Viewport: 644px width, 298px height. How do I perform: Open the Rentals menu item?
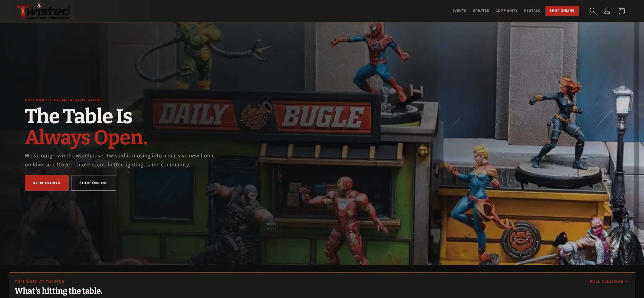pos(532,11)
